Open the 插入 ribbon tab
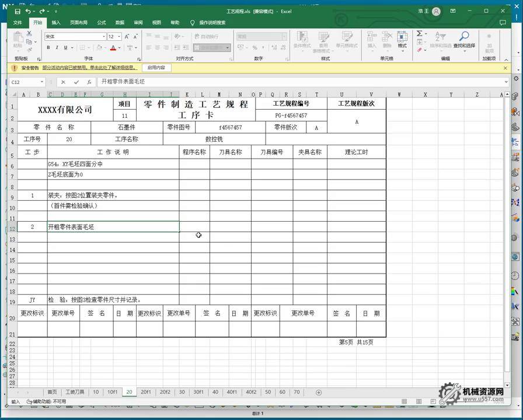This screenshot has width=523, height=420. (x=56, y=23)
